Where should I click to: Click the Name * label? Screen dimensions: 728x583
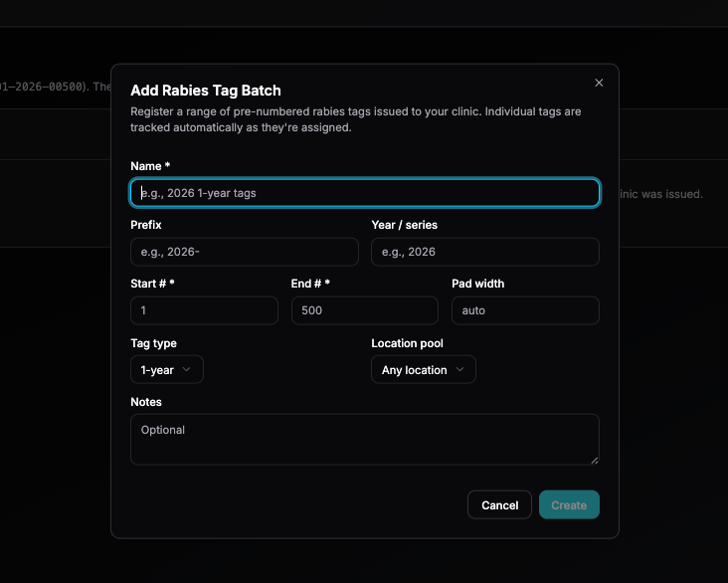tap(150, 166)
